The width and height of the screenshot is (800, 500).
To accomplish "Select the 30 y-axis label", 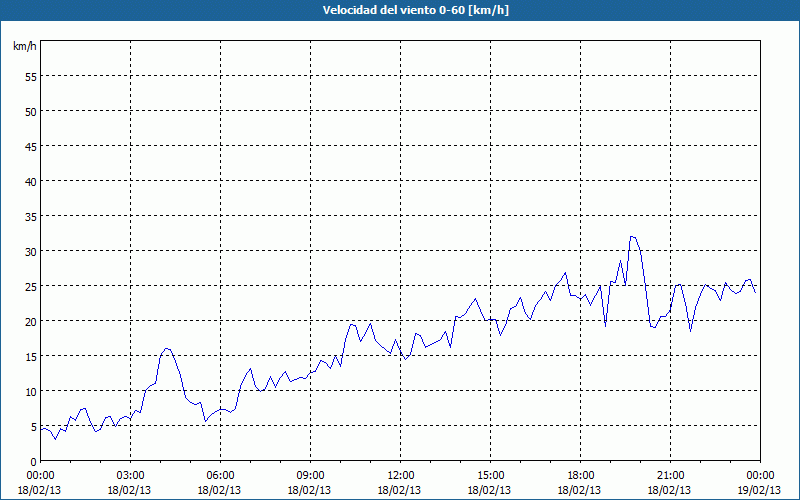I will tap(31, 252).
